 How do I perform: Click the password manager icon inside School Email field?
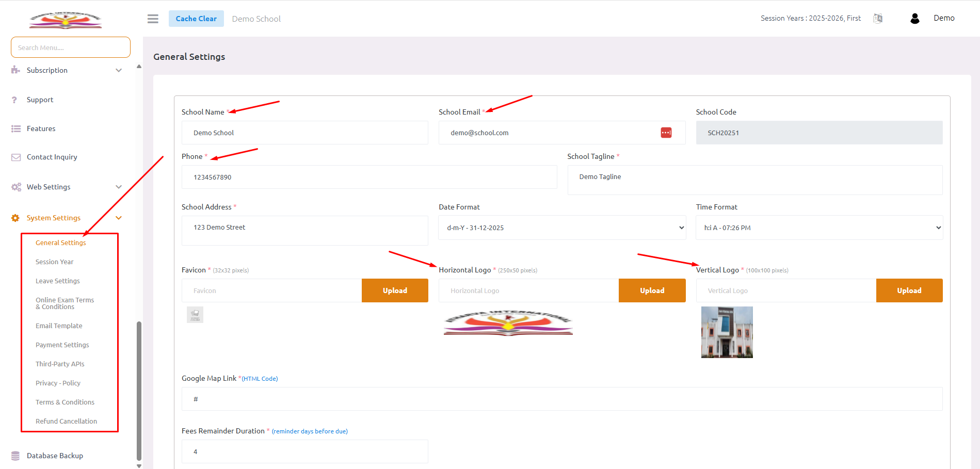pyautogui.click(x=666, y=133)
